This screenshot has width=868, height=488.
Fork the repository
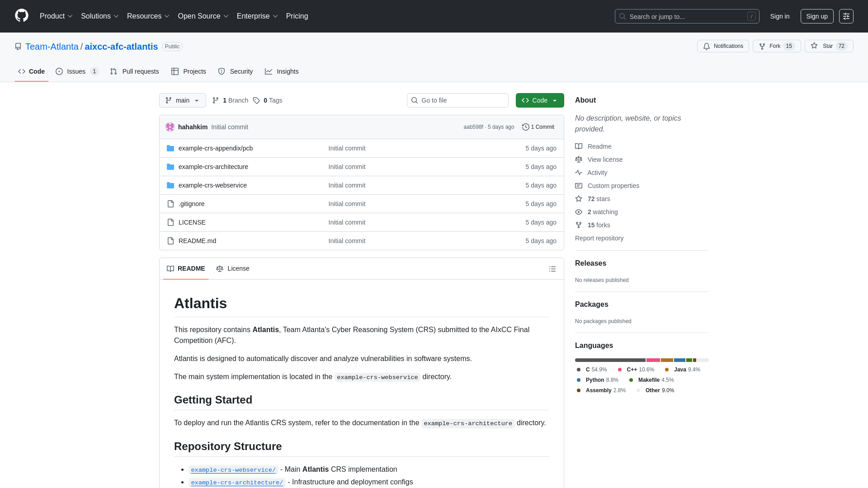point(776,46)
